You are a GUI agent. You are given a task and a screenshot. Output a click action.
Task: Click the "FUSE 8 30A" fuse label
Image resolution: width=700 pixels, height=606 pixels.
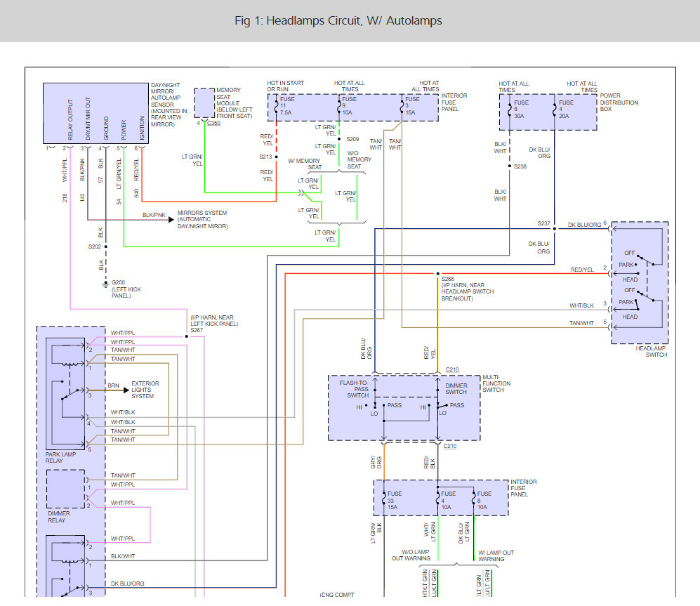coord(521,109)
